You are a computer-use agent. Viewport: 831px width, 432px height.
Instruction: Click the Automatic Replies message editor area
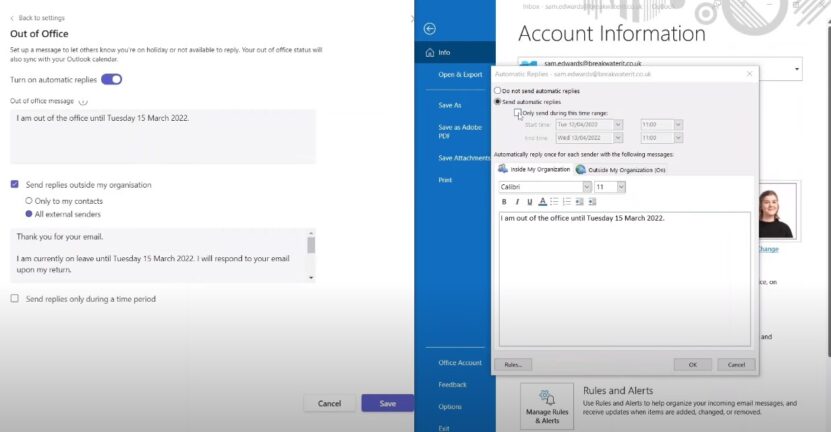pos(625,279)
